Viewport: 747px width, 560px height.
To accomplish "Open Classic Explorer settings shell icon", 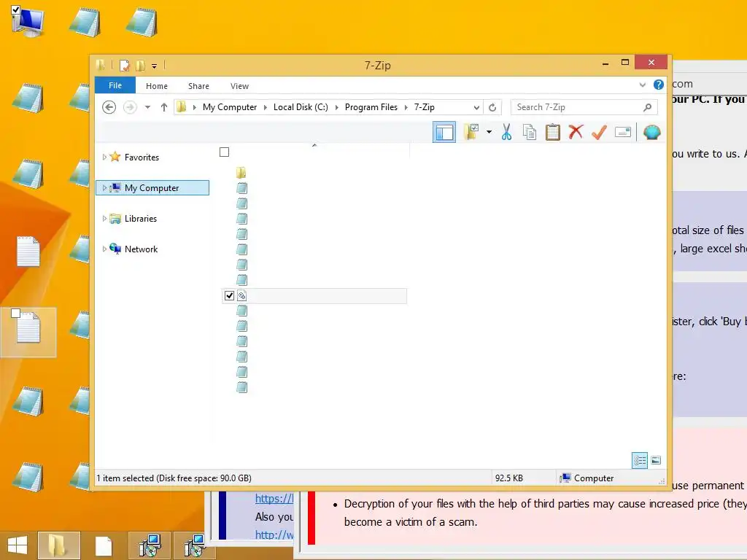I will [651, 132].
